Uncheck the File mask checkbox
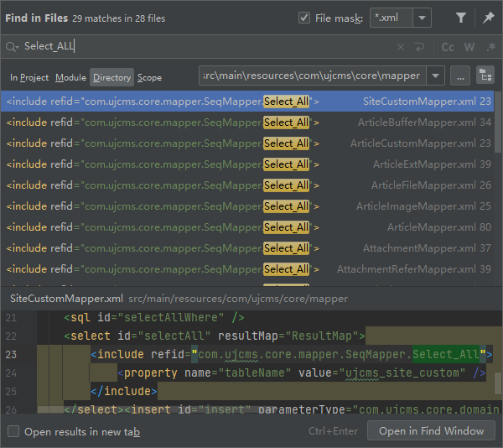This screenshot has height=448, width=503. coord(304,18)
